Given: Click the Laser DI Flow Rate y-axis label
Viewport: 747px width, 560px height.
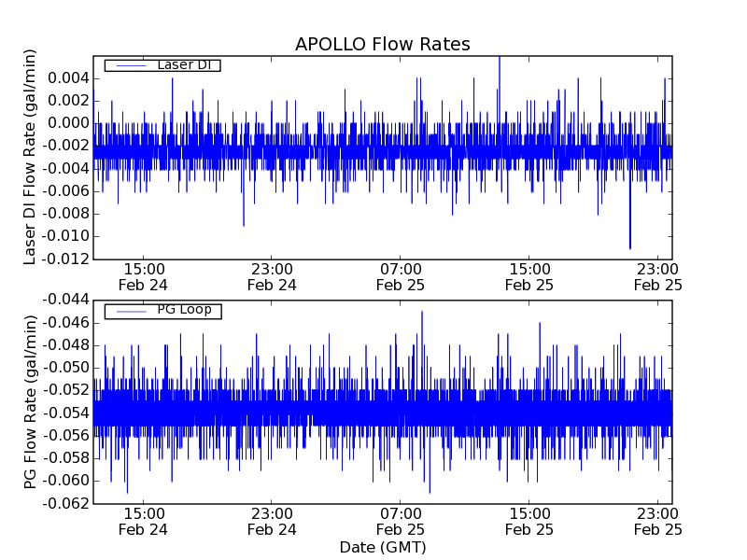Looking at the screenshot, I should pyautogui.click(x=31, y=159).
